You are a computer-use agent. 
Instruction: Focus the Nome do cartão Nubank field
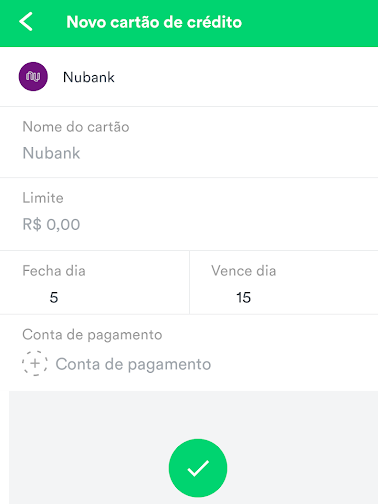pos(189,142)
